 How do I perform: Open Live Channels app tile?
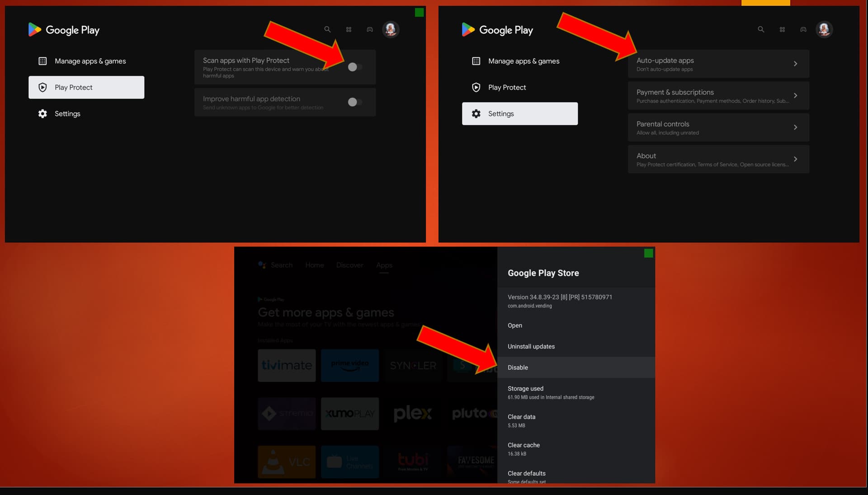coord(350,462)
